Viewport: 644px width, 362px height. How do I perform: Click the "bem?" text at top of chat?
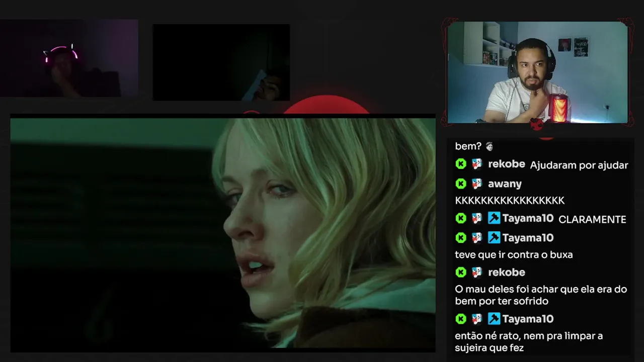468,146
